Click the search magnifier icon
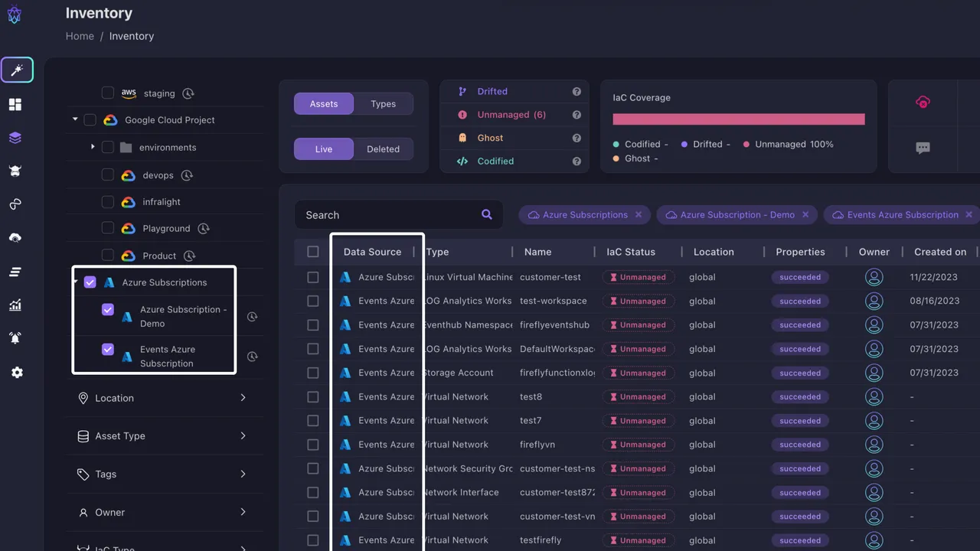The height and width of the screenshot is (551, 980). (487, 214)
